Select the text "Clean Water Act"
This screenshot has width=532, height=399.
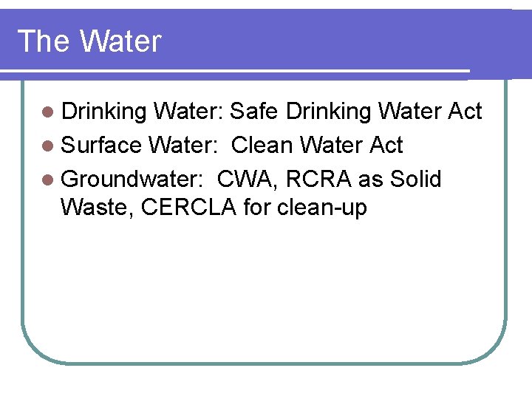click(x=317, y=145)
